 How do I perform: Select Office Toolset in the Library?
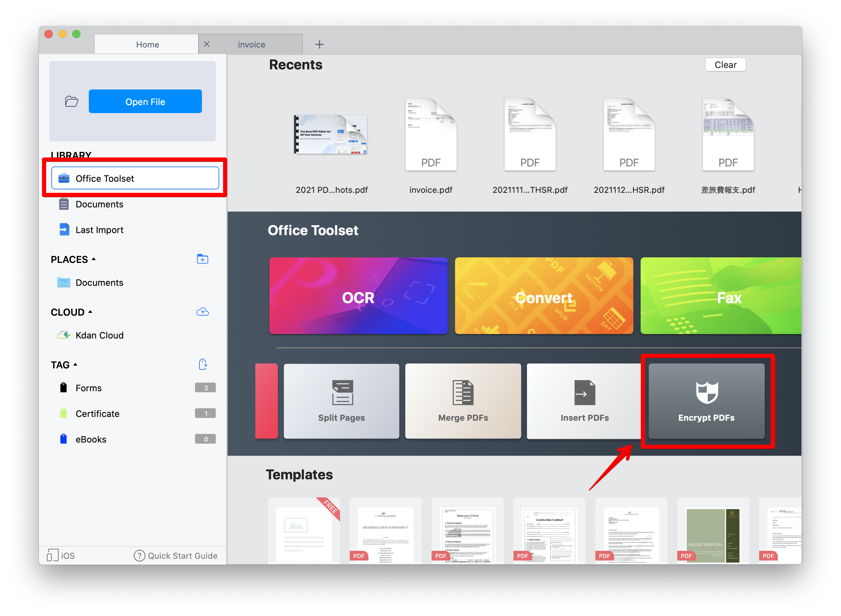coord(135,178)
